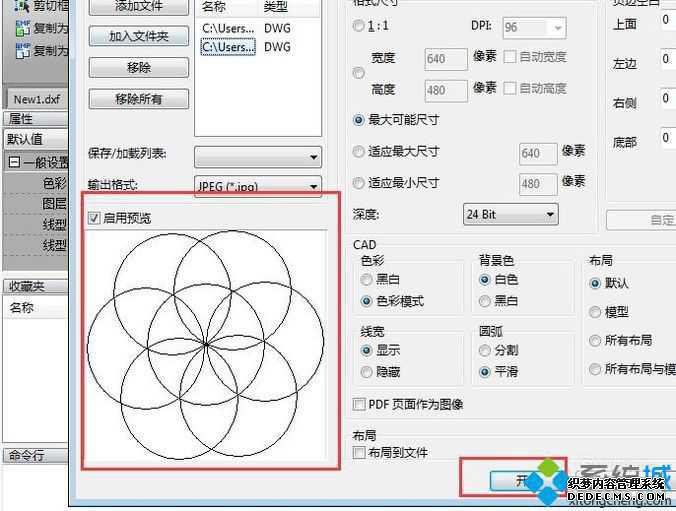This screenshot has width=676, height=511.
Task: Select 色彩模式 radio button
Action: pos(366,301)
